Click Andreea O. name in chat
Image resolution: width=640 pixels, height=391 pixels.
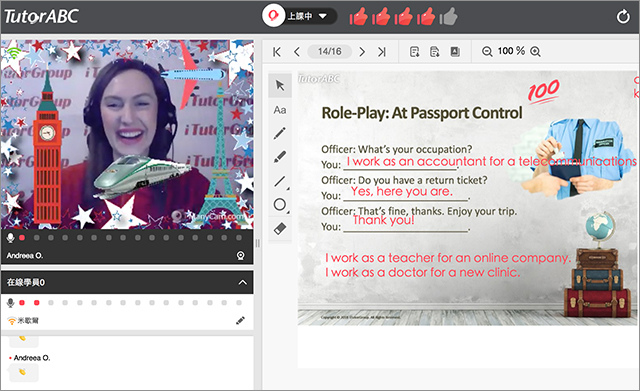tap(32, 358)
